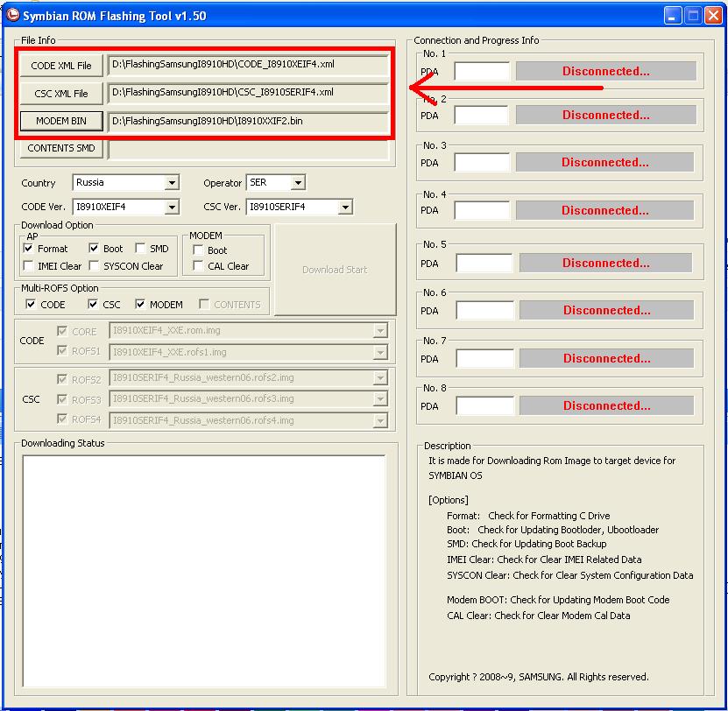Minimize the flashing tool window

(672, 15)
